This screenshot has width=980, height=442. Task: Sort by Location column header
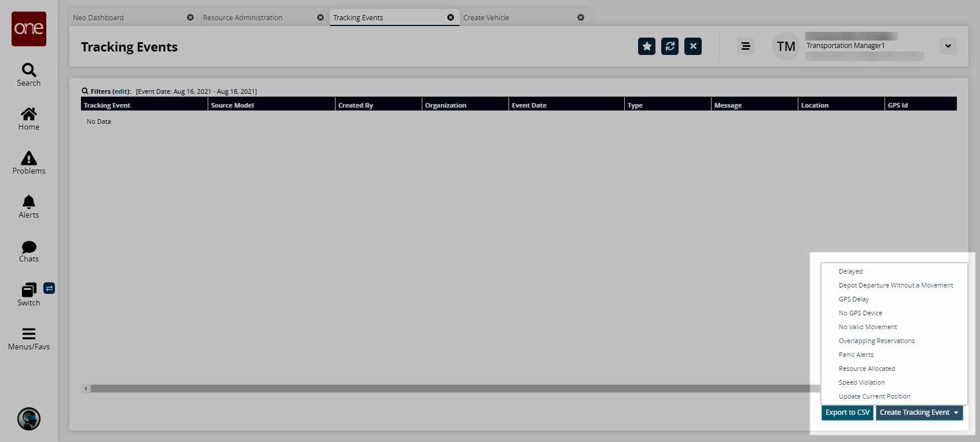coord(841,104)
